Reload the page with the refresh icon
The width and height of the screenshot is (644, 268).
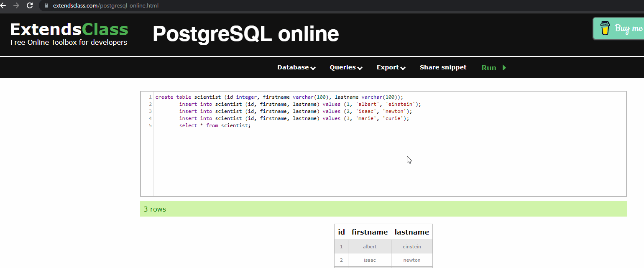pos(30,5)
